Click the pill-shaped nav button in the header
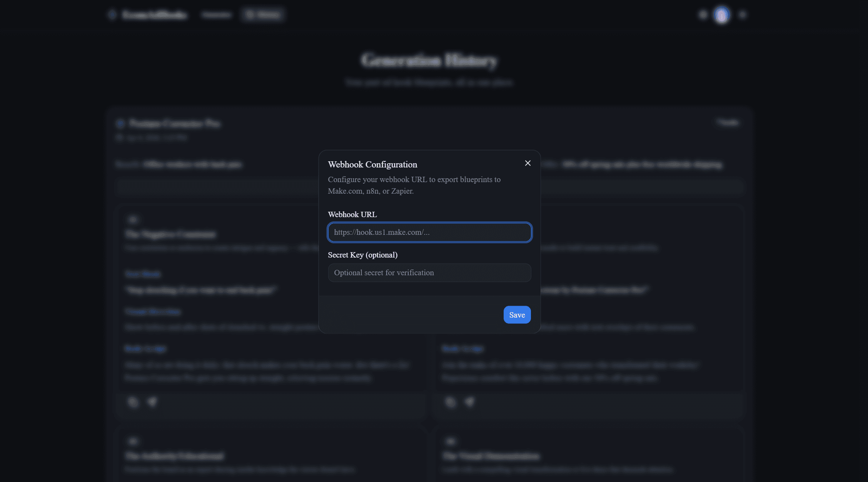Image resolution: width=868 pixels, height=482 pixels. (x=263, y=14)
